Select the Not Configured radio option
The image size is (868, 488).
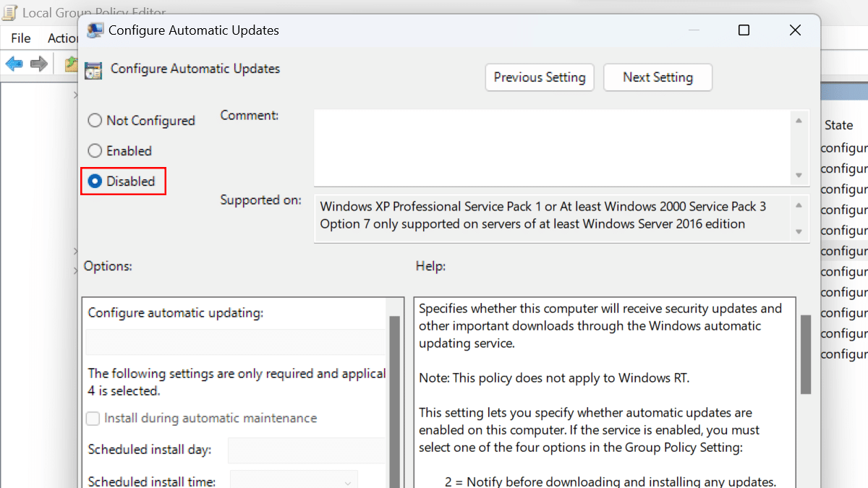click(95, 121)
